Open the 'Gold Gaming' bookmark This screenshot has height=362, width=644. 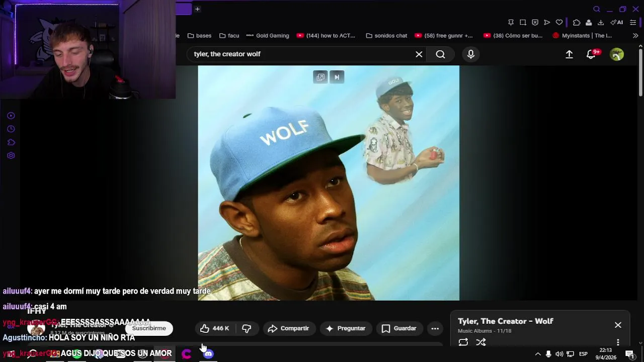click(267, 36)
